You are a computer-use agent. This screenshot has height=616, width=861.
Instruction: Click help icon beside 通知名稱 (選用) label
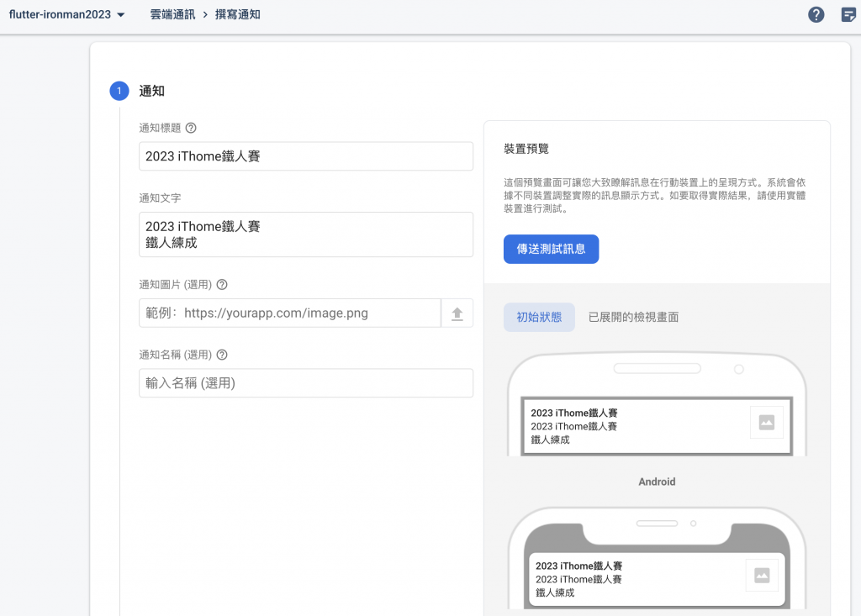(x=222, y=355)
